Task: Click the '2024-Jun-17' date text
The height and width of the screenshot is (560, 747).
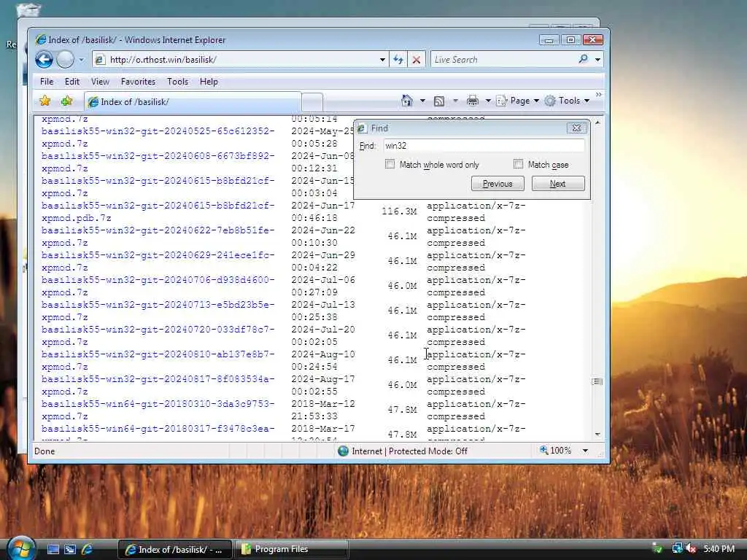Action: coord(323,206)
